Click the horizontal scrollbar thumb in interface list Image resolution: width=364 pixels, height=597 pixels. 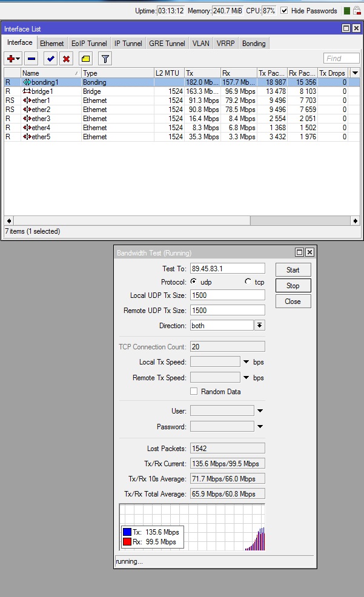132,221
